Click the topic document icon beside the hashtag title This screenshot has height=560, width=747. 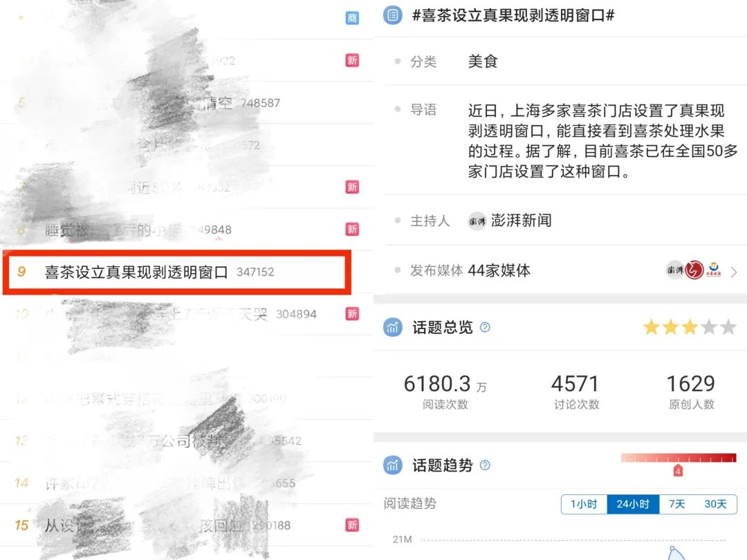[x=393, y=15]
